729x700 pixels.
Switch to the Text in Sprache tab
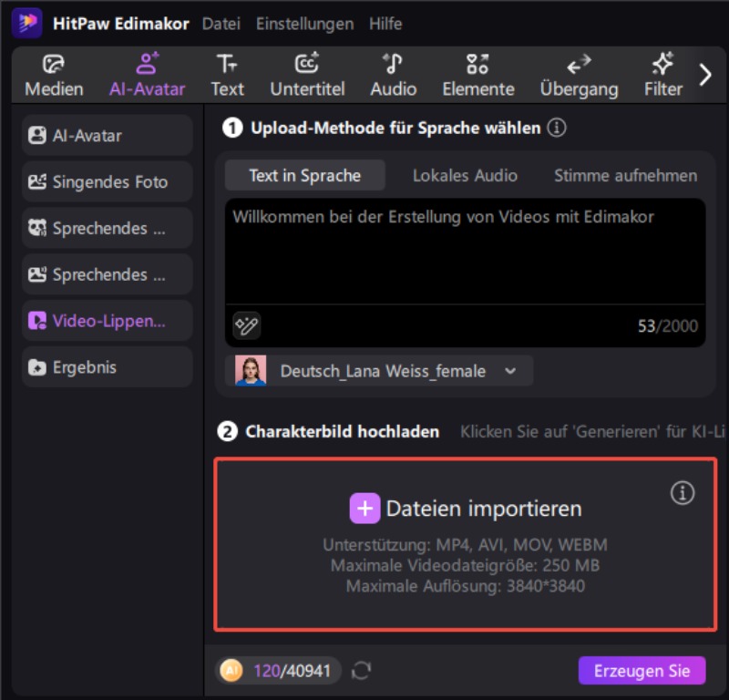pos(305,175)
